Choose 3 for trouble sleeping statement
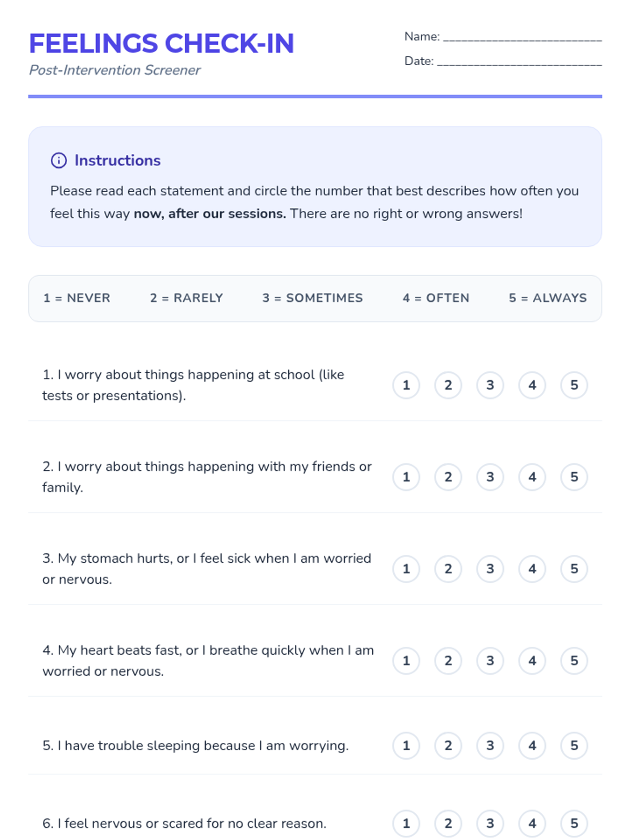 [490, 745]
